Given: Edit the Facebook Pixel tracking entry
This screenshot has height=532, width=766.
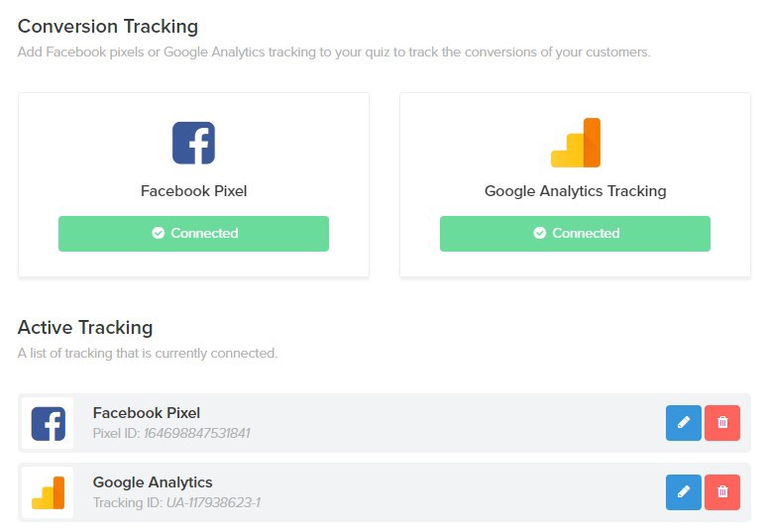Looking at the screenshot, I should [684, 423].
